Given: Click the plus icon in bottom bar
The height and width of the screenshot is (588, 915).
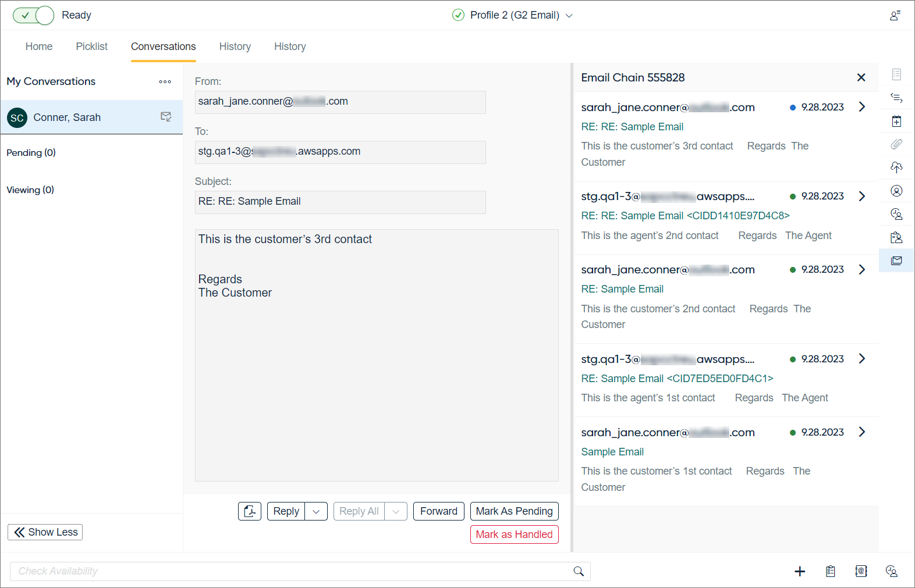Looking at the screenshot, I should point(800,571).
